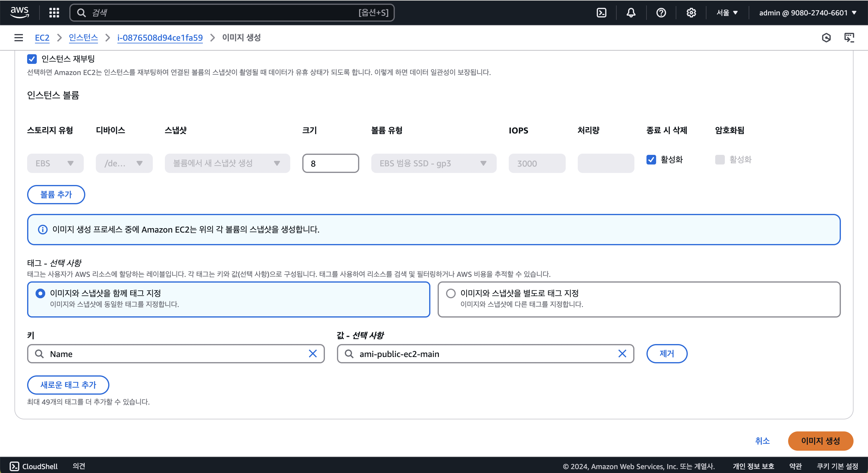Uncheck the 인스턴스 재부팅 checkbox
868x473 pixels.
tap(32, 59)
